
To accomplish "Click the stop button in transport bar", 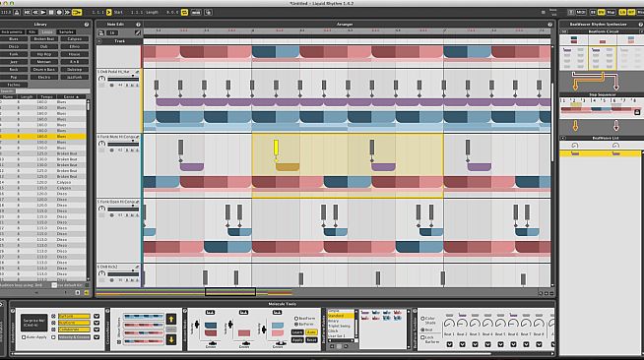I will [51, 13].
